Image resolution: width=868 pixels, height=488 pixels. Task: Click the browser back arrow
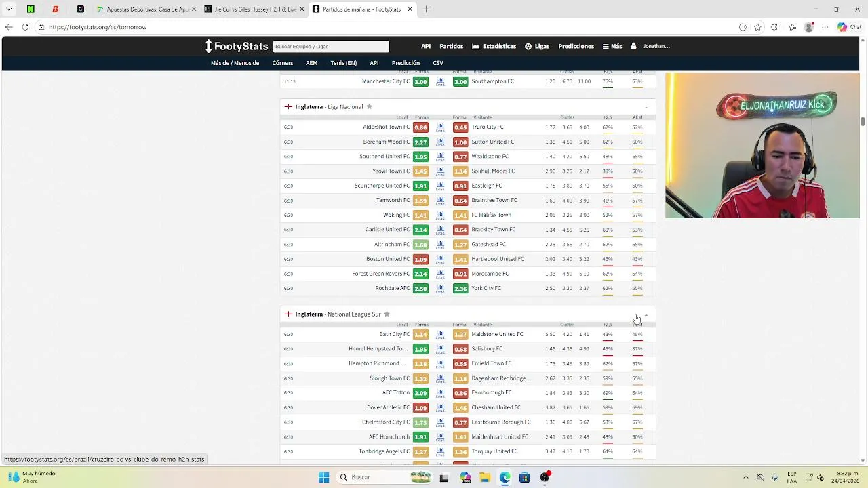click(9, 27)
